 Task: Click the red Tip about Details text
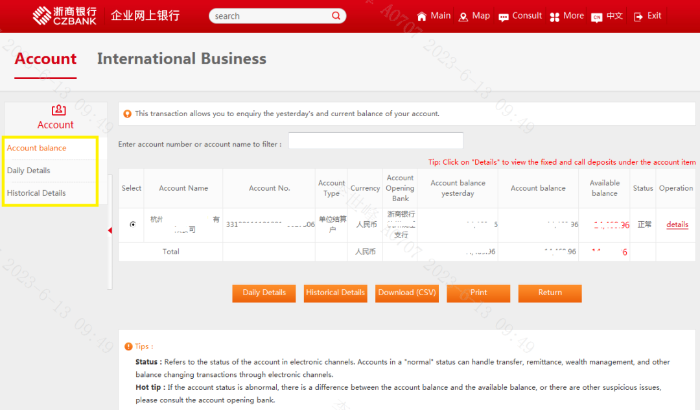pos(562,162)
